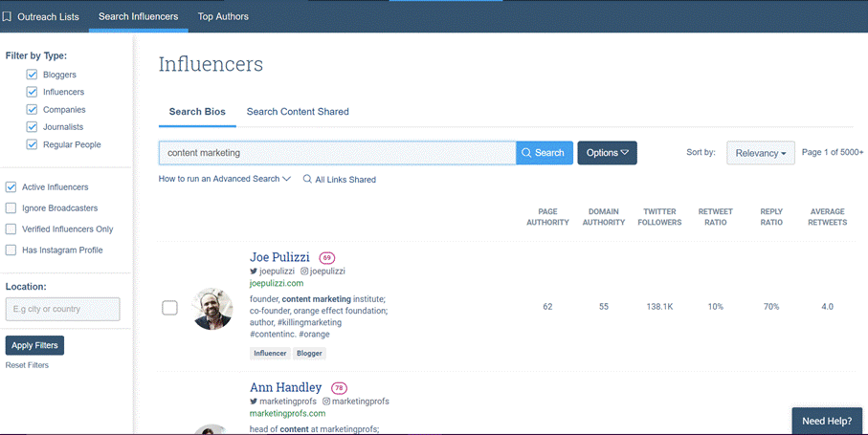The width and height of the screenshot is (868, 435).
Task: Enable the Verified Influencers Only checkbox
Action: click(11, 229)
